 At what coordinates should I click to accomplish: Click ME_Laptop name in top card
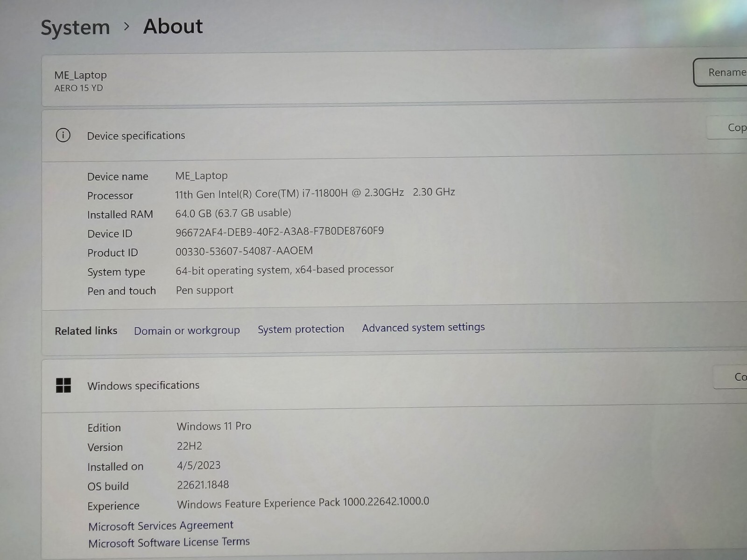pos(80,75)
